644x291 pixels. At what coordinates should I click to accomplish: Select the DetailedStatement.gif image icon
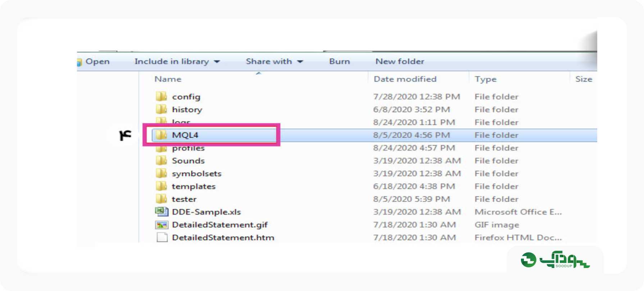pyautogui.click(x=162, y=225)
